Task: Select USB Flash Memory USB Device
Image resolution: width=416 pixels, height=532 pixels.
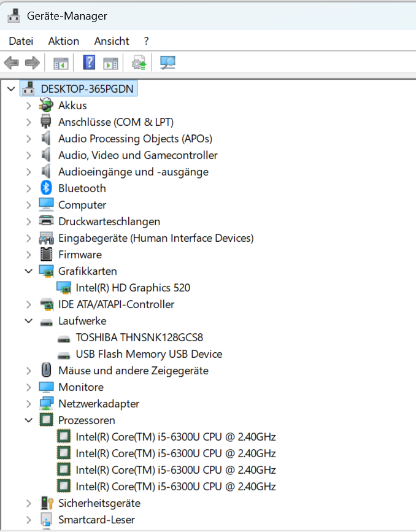Action: point(149,354)
